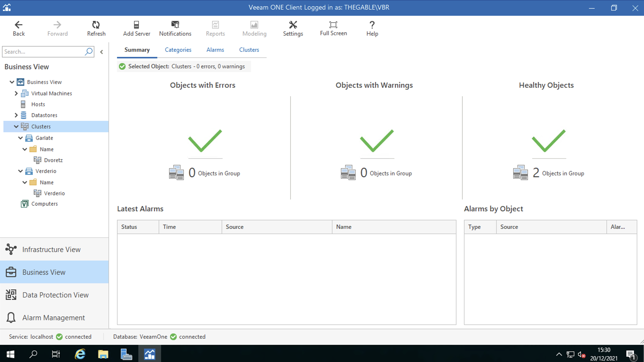Sort Latest Alarms by Status column

[x=138, y=227]
